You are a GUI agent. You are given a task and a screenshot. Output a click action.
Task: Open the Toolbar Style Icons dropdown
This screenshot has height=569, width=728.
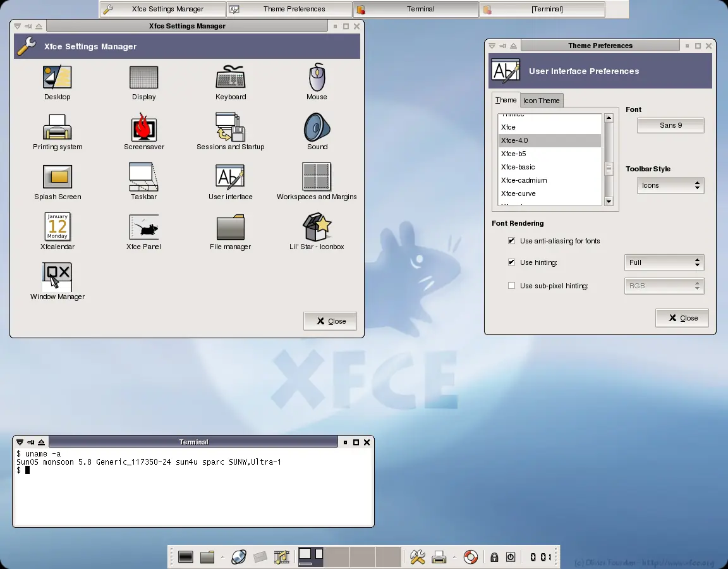(x=670, y=185)
